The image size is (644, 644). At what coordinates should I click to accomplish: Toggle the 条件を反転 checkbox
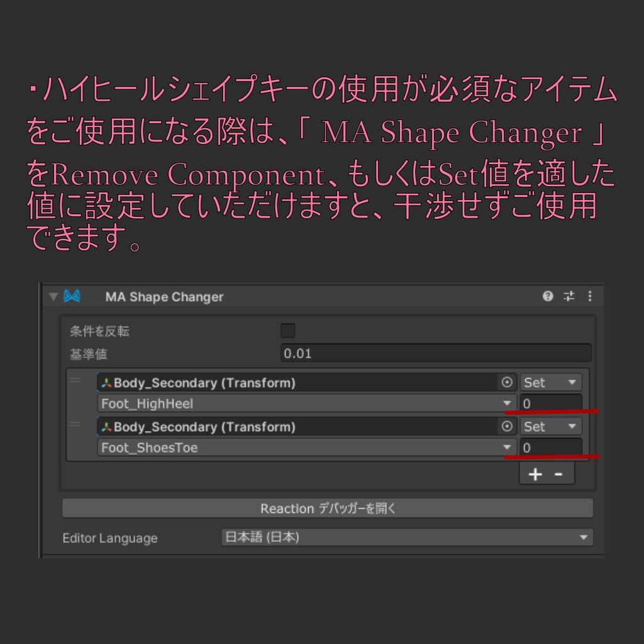click(287, 331)
